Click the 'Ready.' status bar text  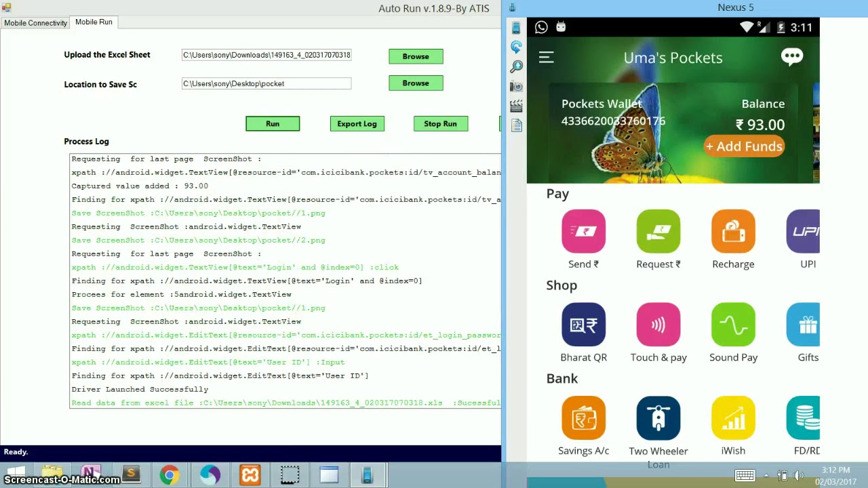click(16, 451)
